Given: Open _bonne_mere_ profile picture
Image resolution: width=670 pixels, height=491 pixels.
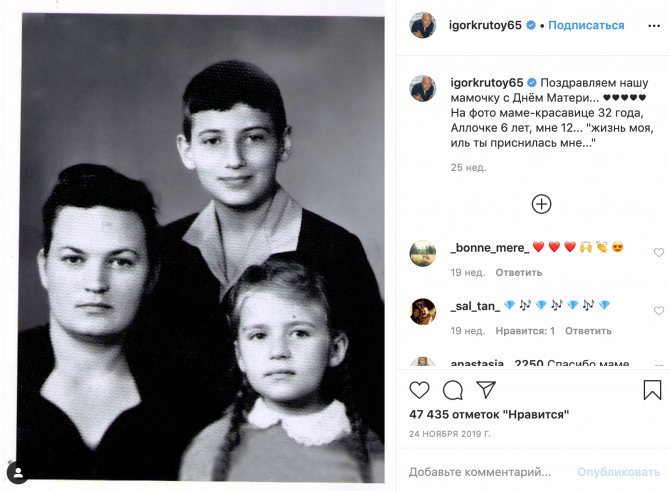Looking at the screenshot, I should pos(423,253).
